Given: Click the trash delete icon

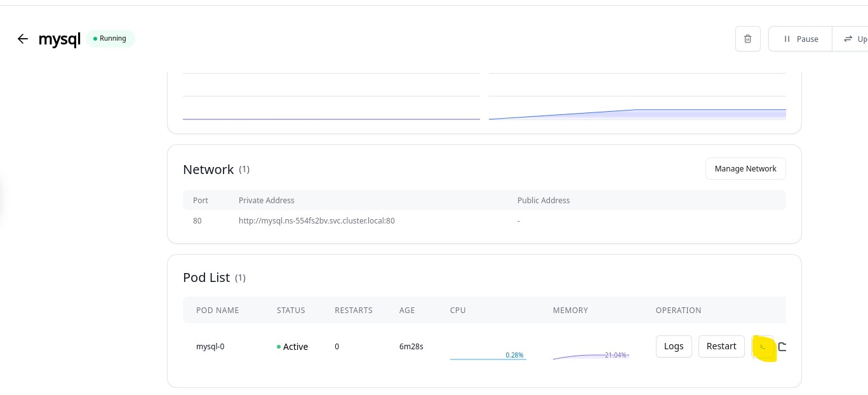Looking at the screenshot, I should tap(747, 39).
